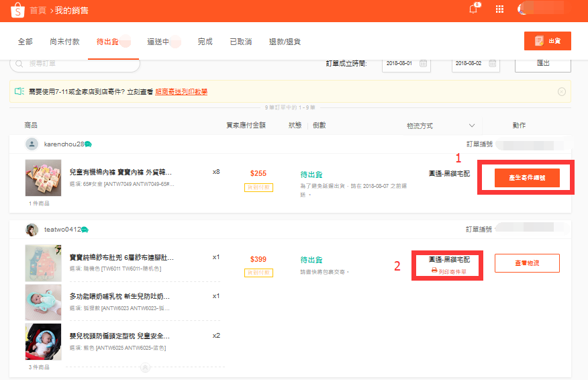Click teatwo0412's profile avatar
Image resolution: width=588 pixels, height=380 pixels.
32,230
